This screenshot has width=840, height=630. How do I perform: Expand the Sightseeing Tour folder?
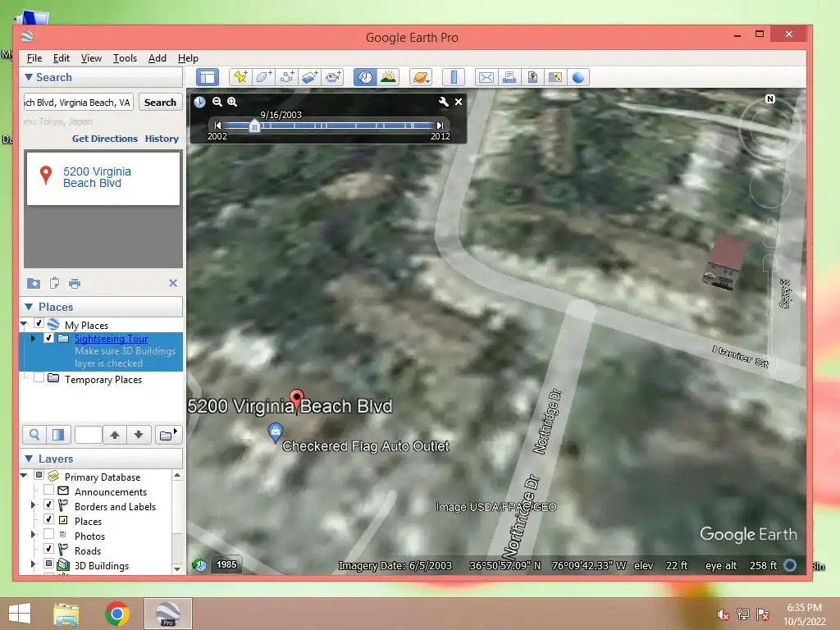(33, 338)
